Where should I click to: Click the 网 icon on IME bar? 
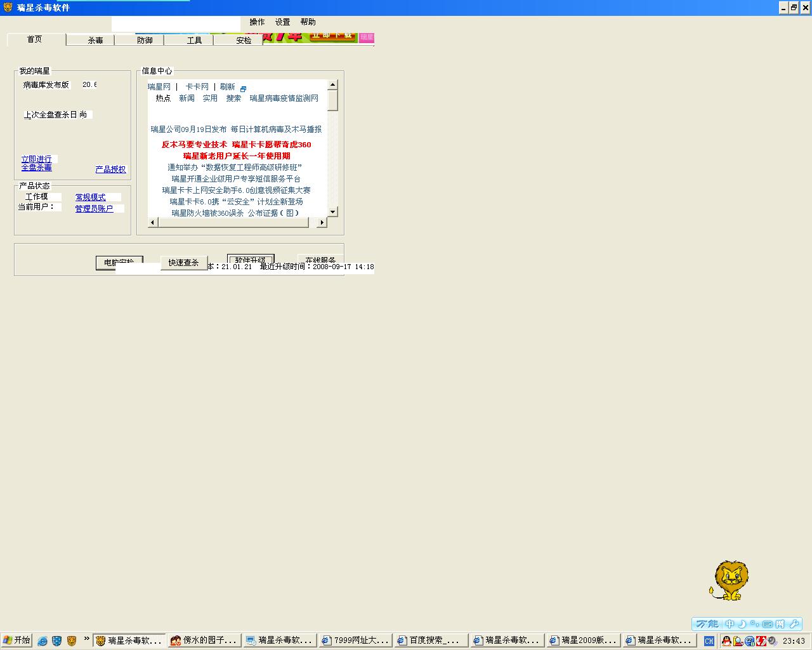click(x=780, y=624)
